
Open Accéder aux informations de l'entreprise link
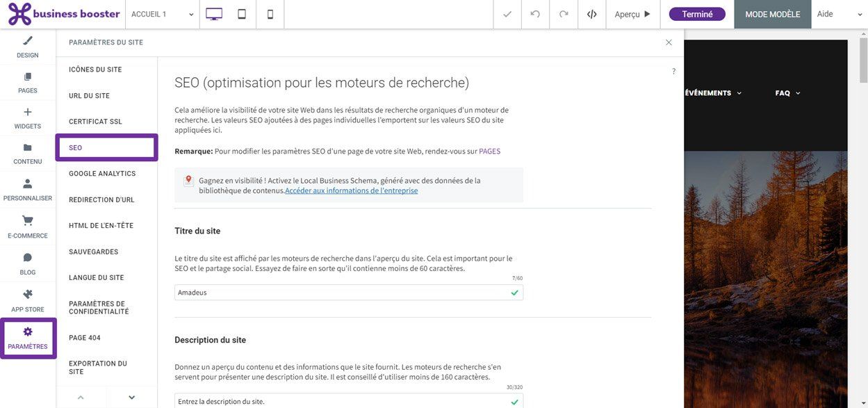352,190
